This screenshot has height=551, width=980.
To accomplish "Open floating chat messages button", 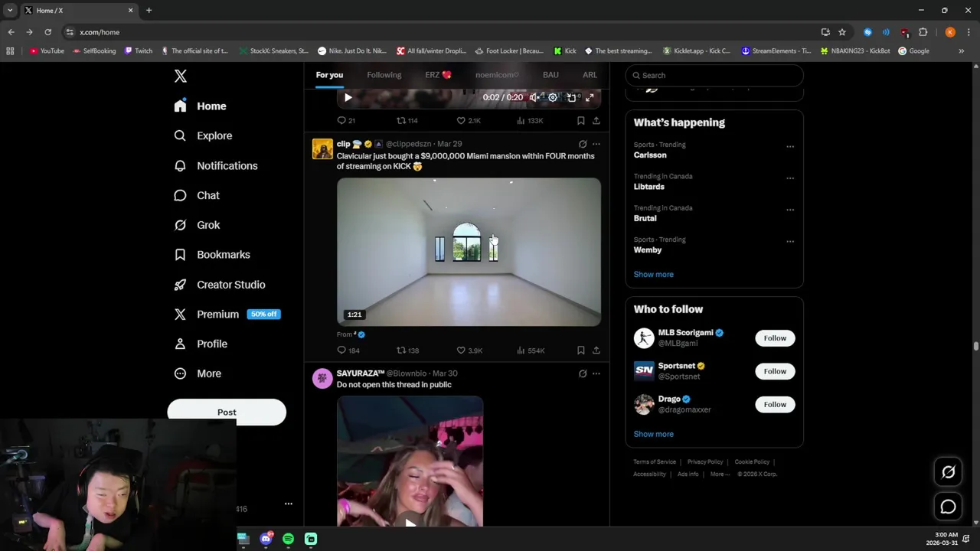I will point(948,507).
